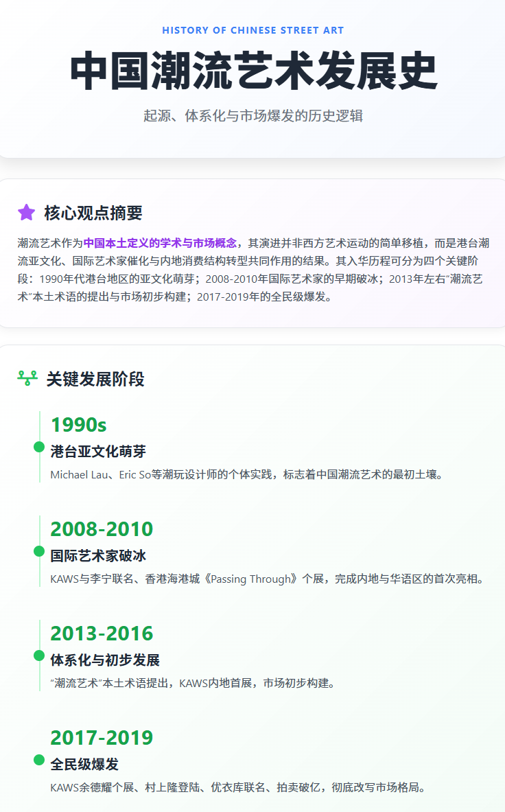Click the green branch icon beside 关键发展阶段

point(27,378)
